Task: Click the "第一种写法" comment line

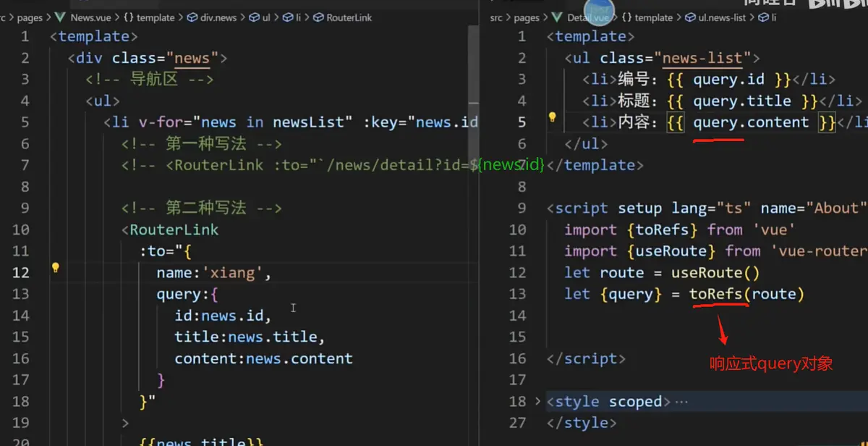Action: [202, 143]
